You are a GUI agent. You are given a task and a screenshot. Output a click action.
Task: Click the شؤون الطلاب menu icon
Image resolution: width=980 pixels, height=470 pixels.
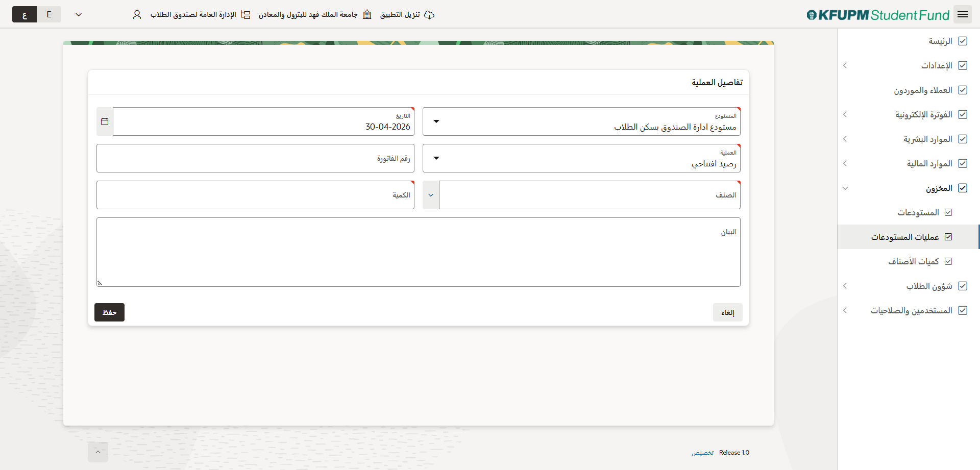(963, 286)
